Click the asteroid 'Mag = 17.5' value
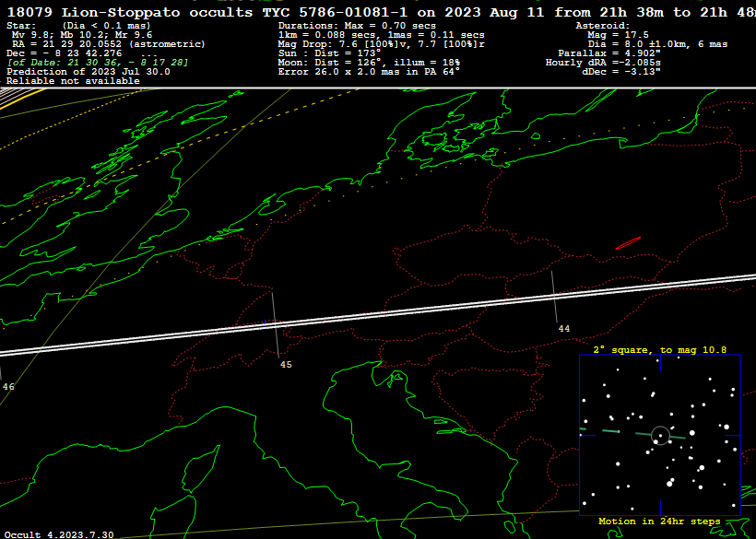This screenshot has width=756, height=539. click(618, 35)
